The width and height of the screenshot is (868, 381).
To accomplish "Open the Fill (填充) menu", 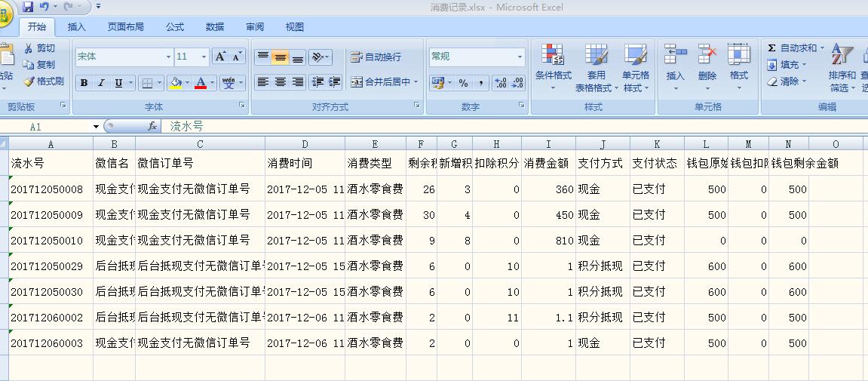I will tap(787, 65).
